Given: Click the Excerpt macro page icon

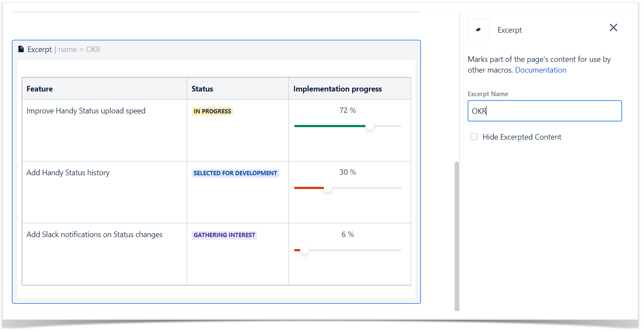Looking at the screenshot, I should [x=21, y=49].
